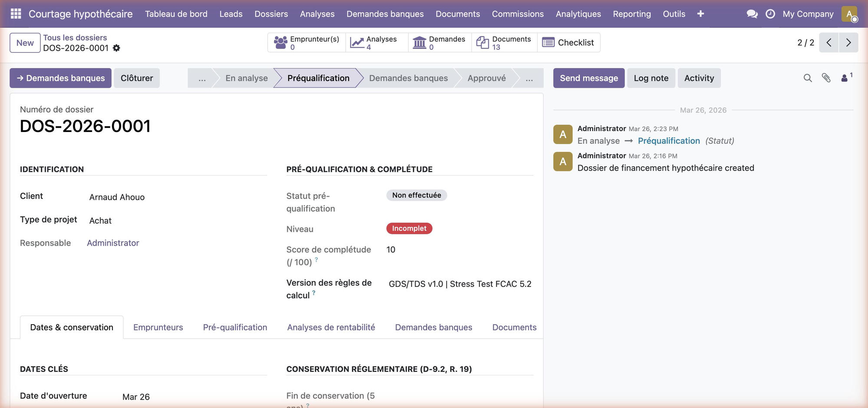Open the Documents smart button

[x=504, y=43]
